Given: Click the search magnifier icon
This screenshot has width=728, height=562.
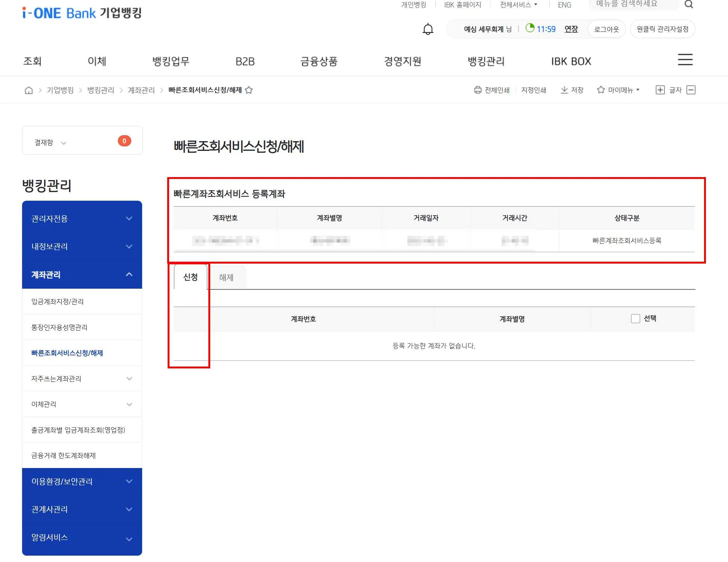Looking at the screenshot, I should click(688, 4).
